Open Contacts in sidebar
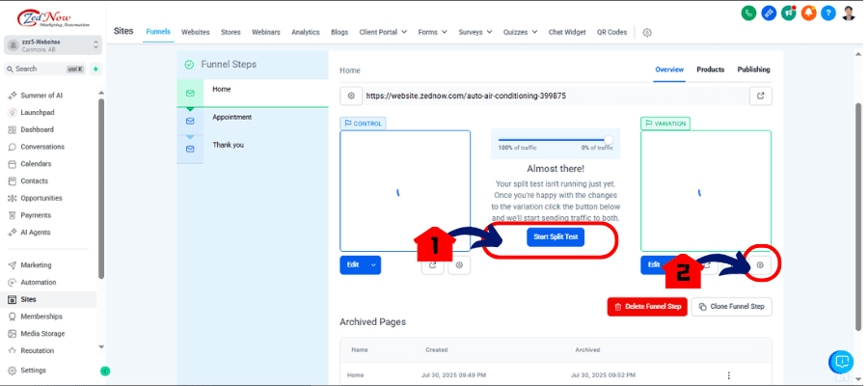 [35, 181]
